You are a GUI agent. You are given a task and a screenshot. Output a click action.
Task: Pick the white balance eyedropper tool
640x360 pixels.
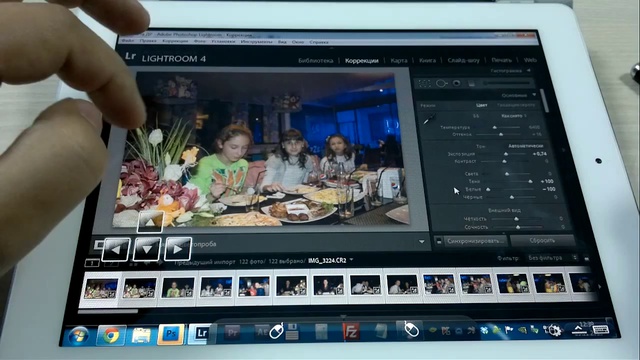(x=429, y=119)
